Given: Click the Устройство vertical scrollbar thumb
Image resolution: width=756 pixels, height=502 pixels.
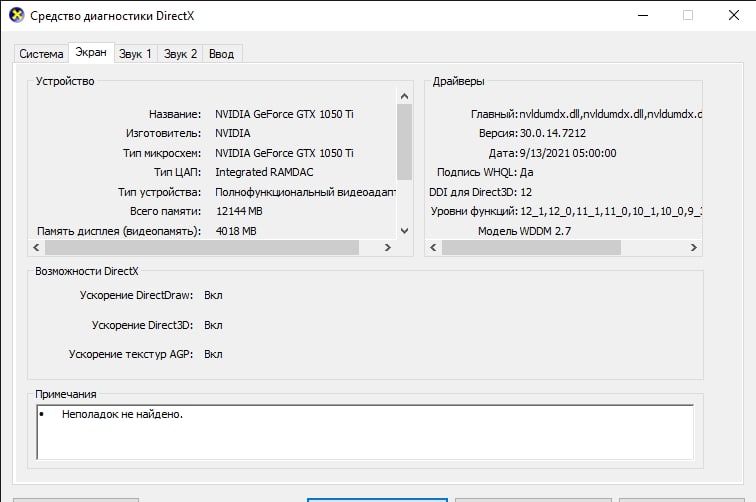Looking at the screenshot, I should [405, 142].
